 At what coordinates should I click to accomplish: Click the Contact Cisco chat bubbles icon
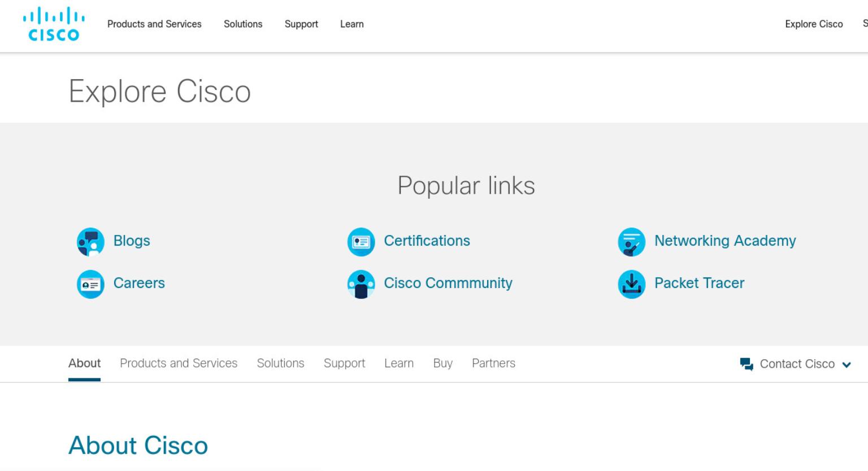pyautogui.click(x=747, y=364)
